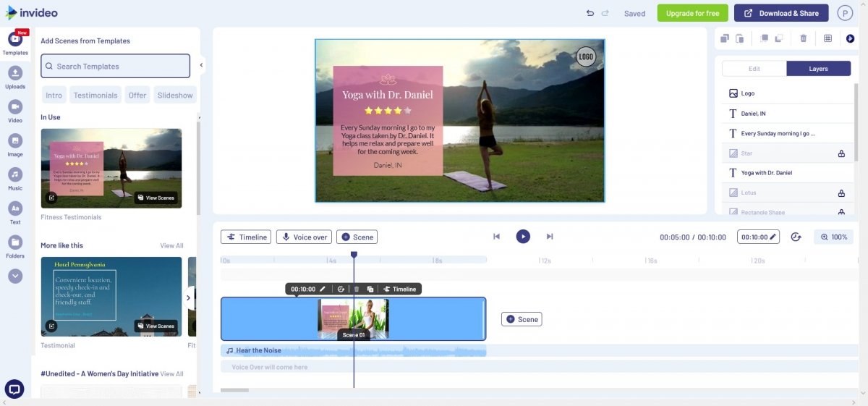Expand more sidebar options chevron
This screenshot has width=868, height=406.
(15, 276)
